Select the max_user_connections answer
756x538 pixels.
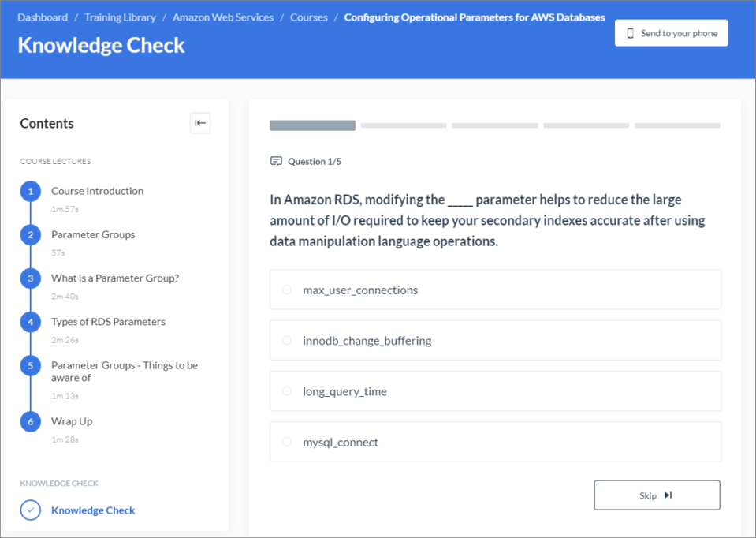tap(495, 290)
